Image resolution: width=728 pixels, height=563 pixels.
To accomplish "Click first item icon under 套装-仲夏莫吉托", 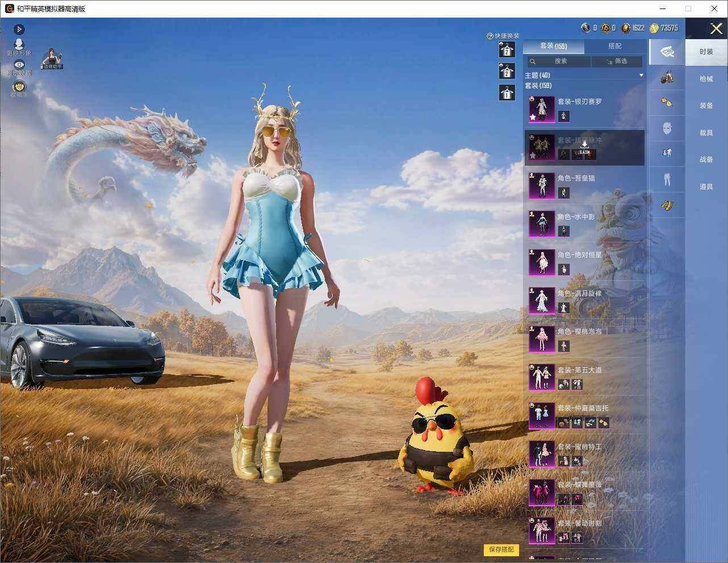I will [563, 423].
